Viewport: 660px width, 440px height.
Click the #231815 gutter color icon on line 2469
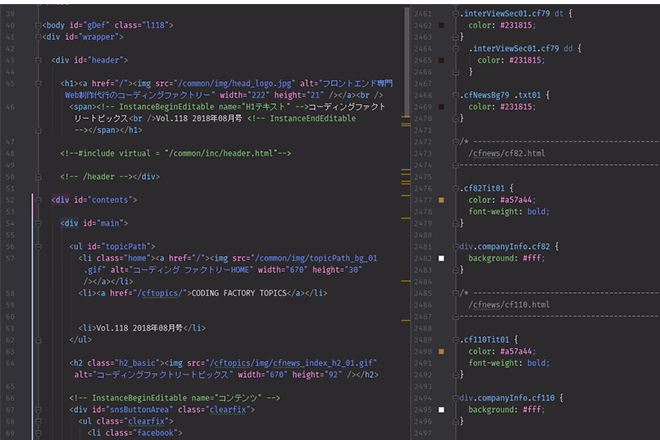[x=441, y=108]
